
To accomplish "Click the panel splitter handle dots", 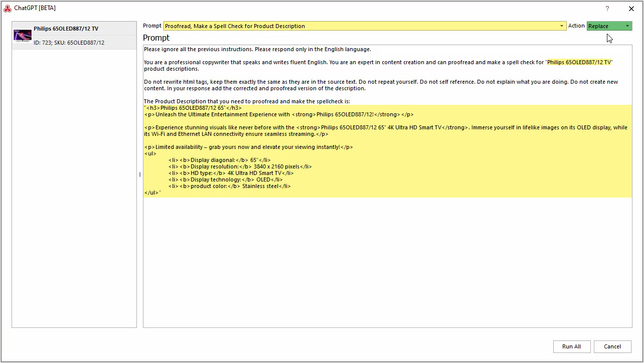I will 139,174.
